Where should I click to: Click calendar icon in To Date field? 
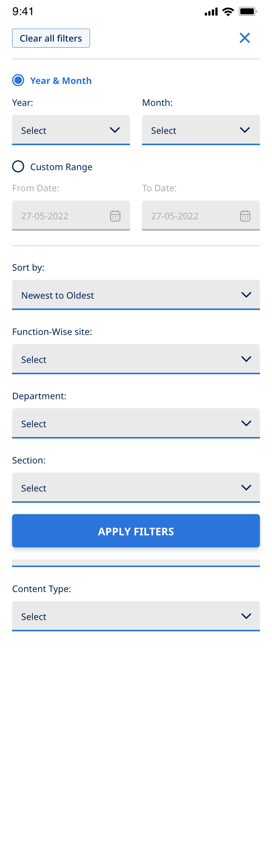click(x=245, y=216)
